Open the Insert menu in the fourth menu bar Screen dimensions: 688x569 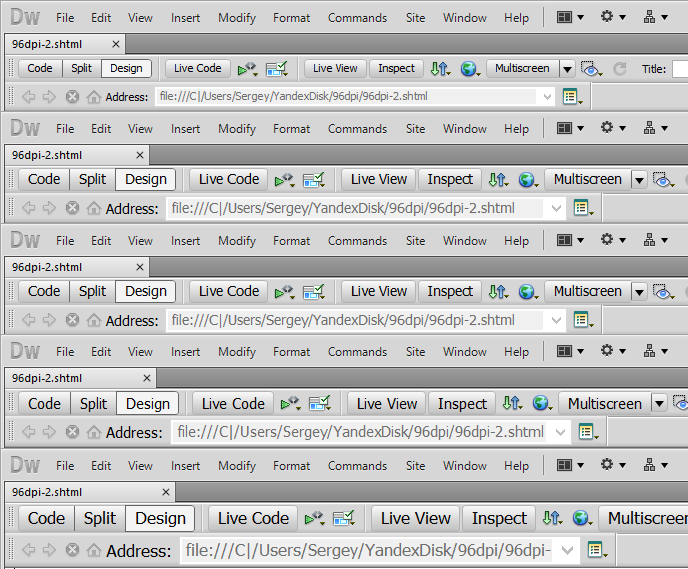(186, 352)
